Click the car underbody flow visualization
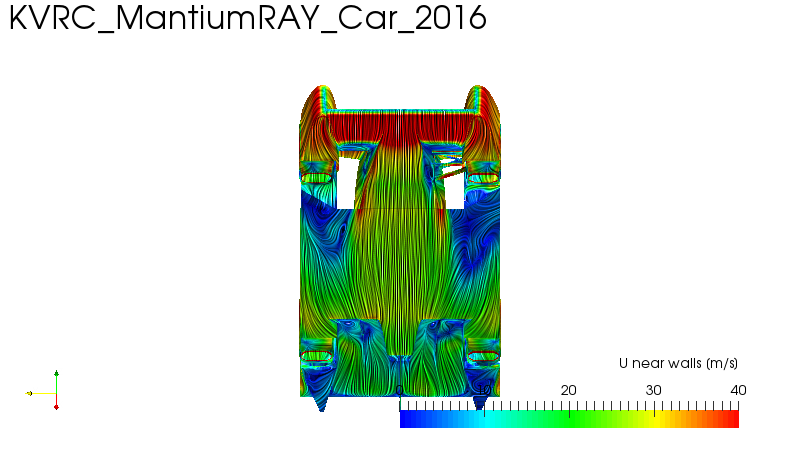Screen dimensions: 800x450 400,248
